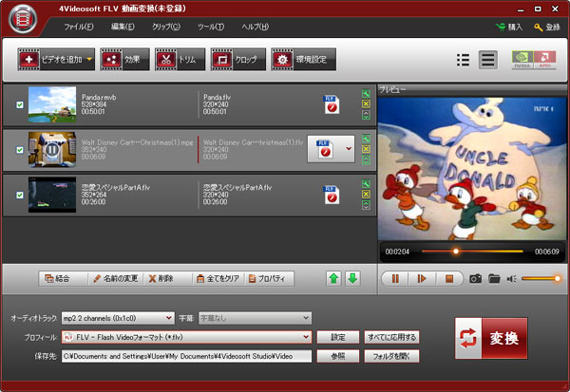Image resolution: width=570 pixels, height=392 pixels.
Task: Remove Panda row with yellow X icon
Action: [366, 103]
